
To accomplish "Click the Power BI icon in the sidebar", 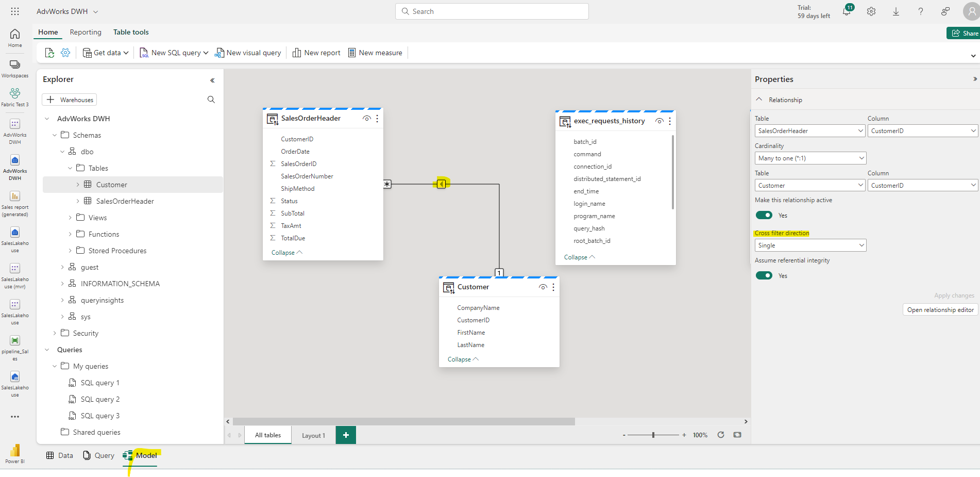I will pyautogui.click(x=15, y=450).
